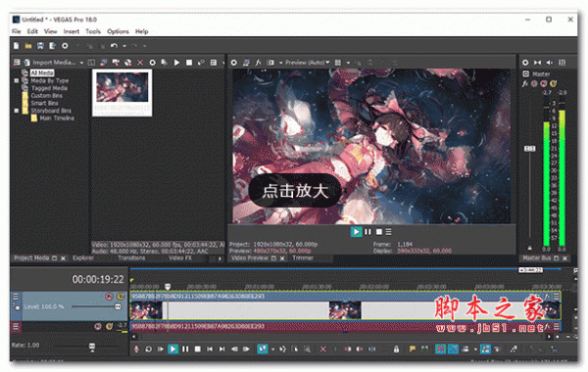Save the project with the disk icon
The width and height of the screenshot is (588, 372).
(x=40, y=46)
